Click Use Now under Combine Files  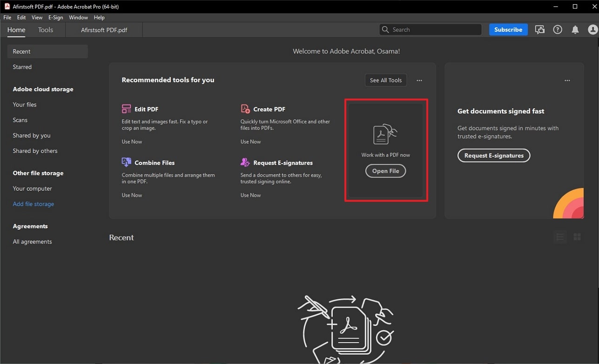[x=132, y=195]
